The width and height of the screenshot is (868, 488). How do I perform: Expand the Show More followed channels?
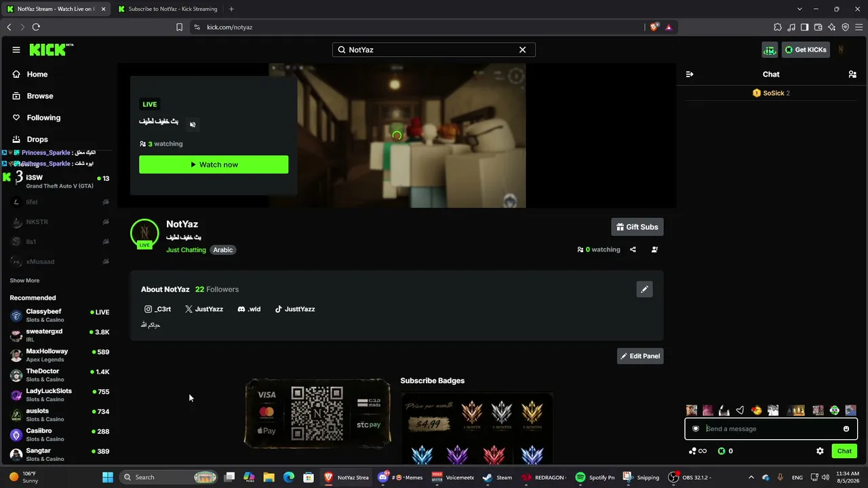[x=24, y=281]
